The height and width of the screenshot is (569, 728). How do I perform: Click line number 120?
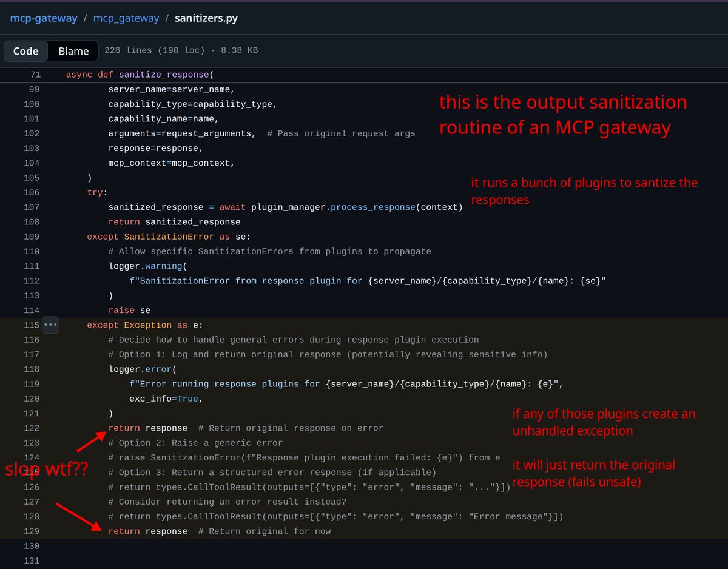32,399
